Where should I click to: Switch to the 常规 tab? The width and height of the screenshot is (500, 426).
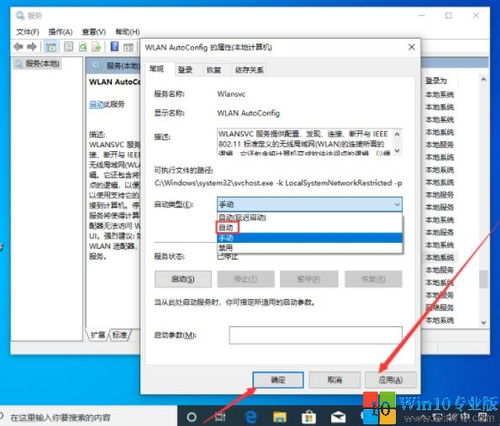pyautogui.click(x=157, y=69)
